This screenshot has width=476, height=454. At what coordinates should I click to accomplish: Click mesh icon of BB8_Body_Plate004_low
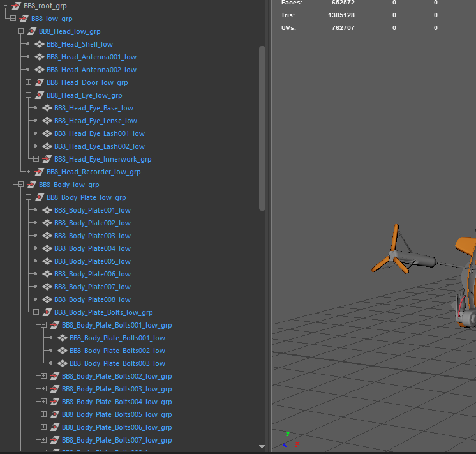47,248
